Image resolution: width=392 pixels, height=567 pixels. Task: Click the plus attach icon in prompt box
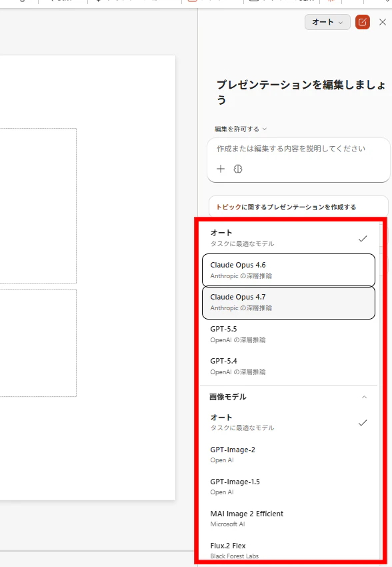click(221, 169)
